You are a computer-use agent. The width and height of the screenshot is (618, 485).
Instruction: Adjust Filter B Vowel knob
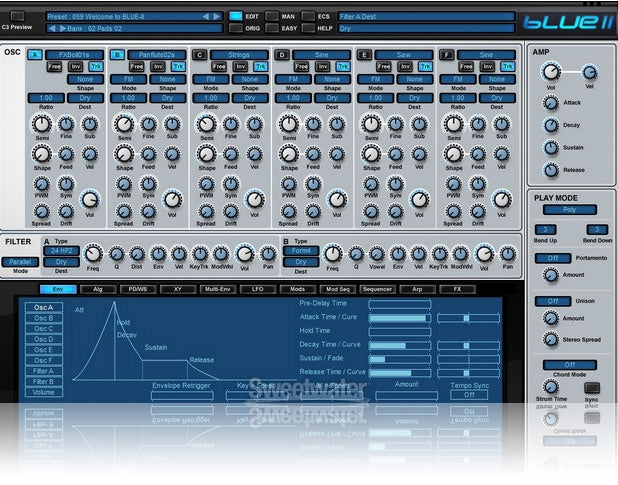pos(377,254)
